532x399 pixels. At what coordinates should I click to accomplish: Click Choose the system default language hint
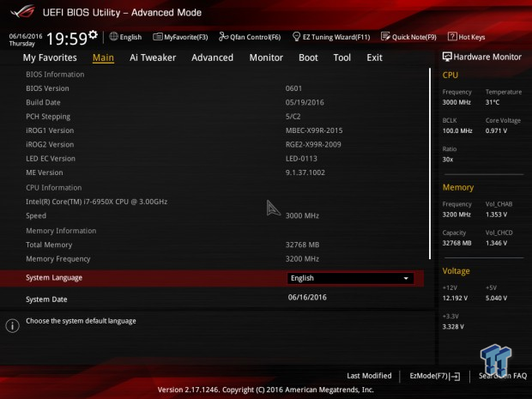tap(81, 321)
